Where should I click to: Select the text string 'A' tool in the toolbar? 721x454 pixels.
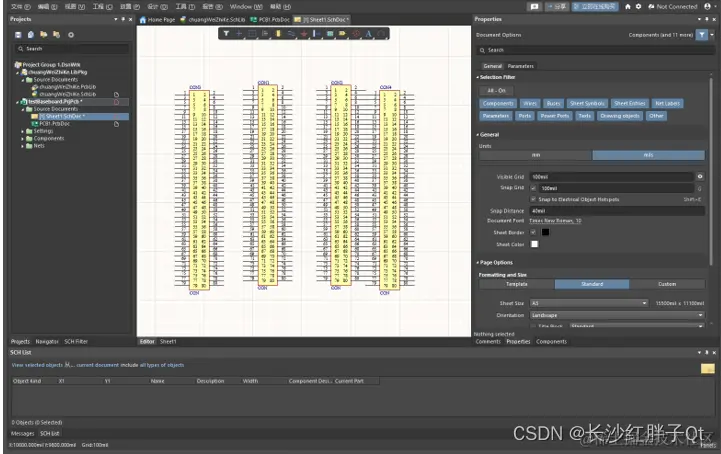(x=368, y=34)
